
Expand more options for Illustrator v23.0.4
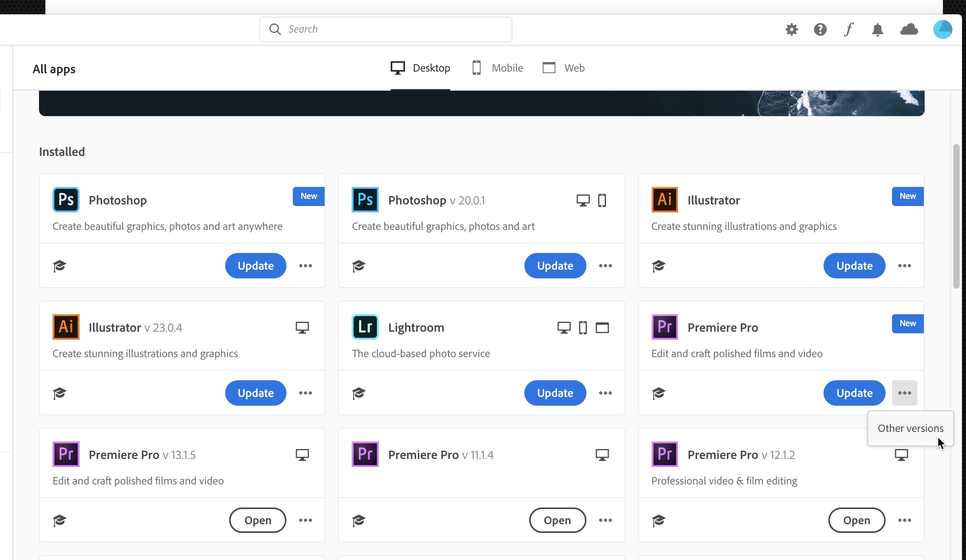305,393
